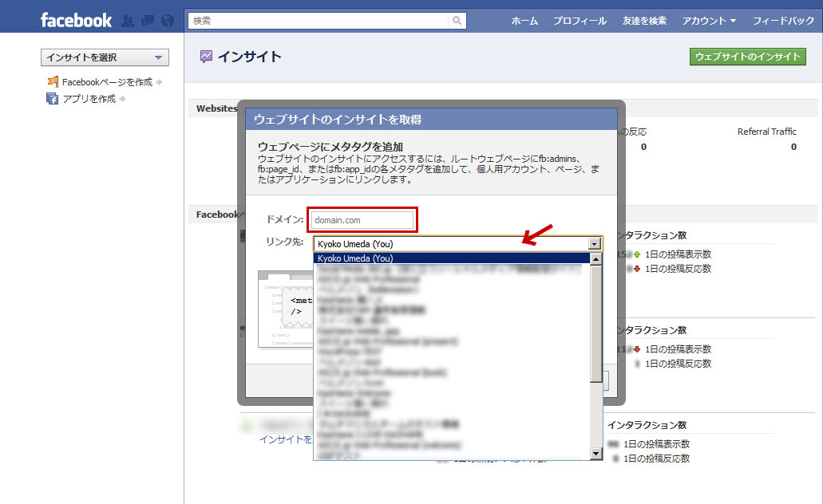
Task: Click the app icon beside アプリを作成
Action: 53,99
